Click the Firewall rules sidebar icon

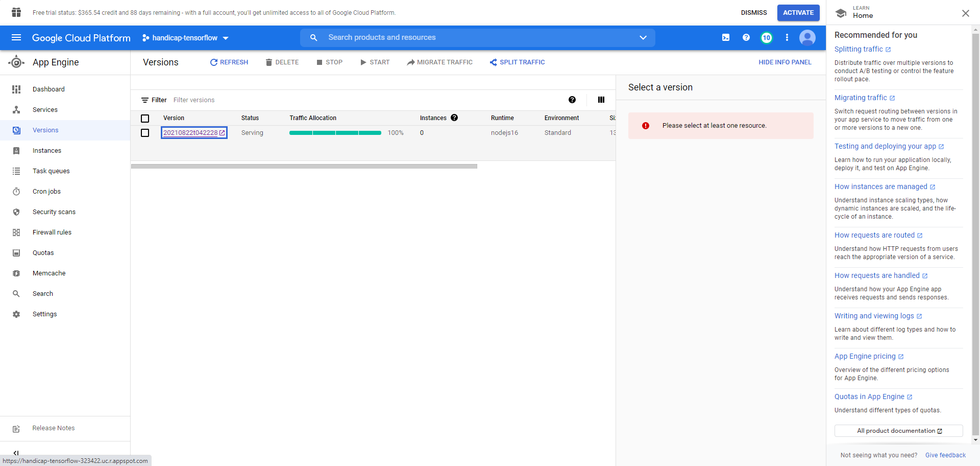pyautogui.click(x=16, y=232)
